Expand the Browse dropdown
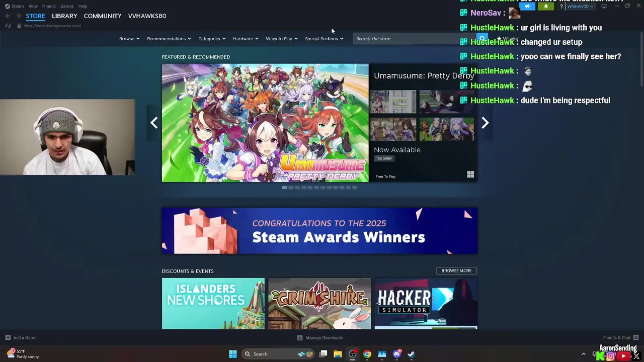 (129, 39)
